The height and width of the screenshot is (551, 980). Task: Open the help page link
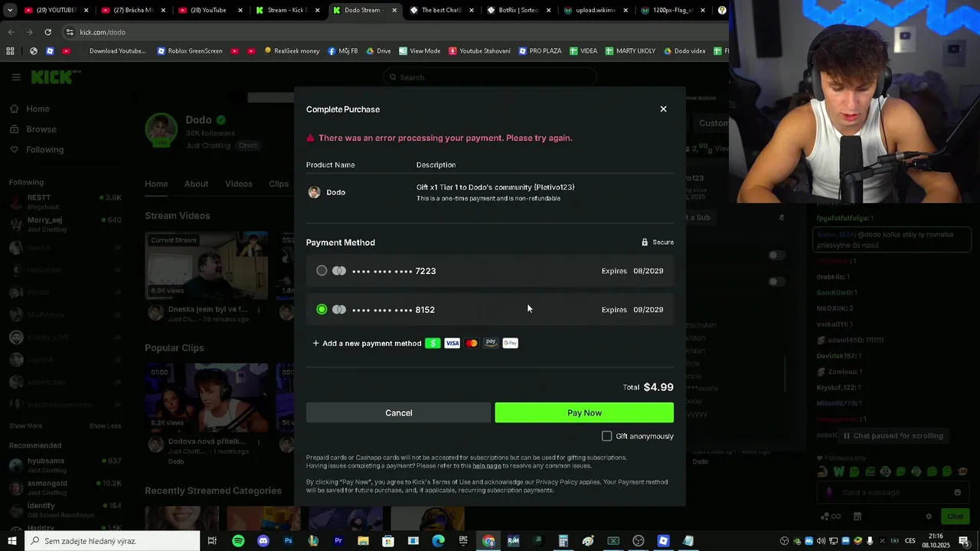click(x=487, y=466)
